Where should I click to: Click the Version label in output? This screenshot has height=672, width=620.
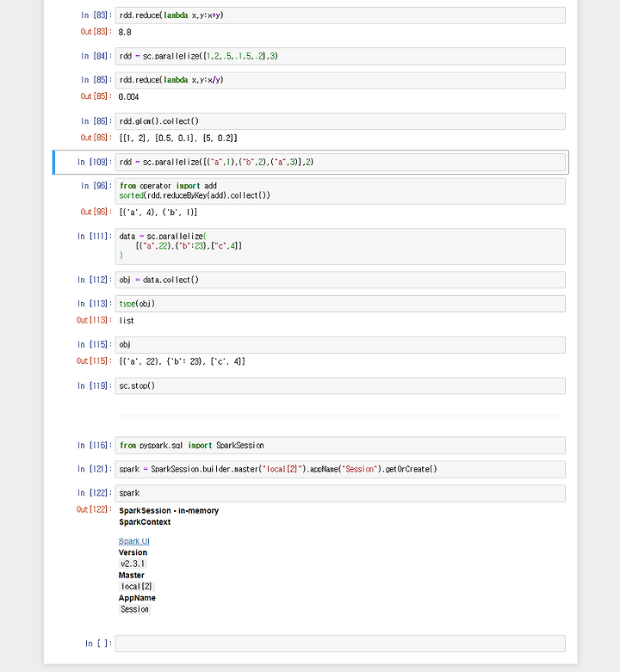tap(133, 552)
